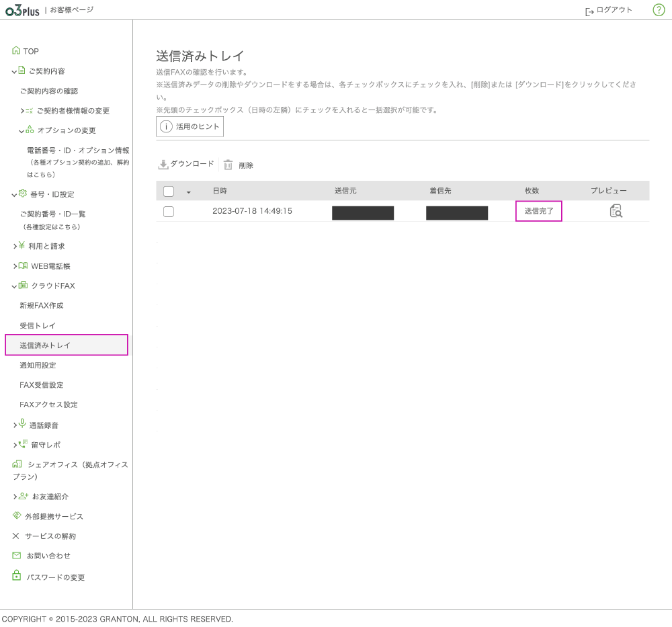
Task: Click the o3Plus logo
Action: click(x=22, y=10)
